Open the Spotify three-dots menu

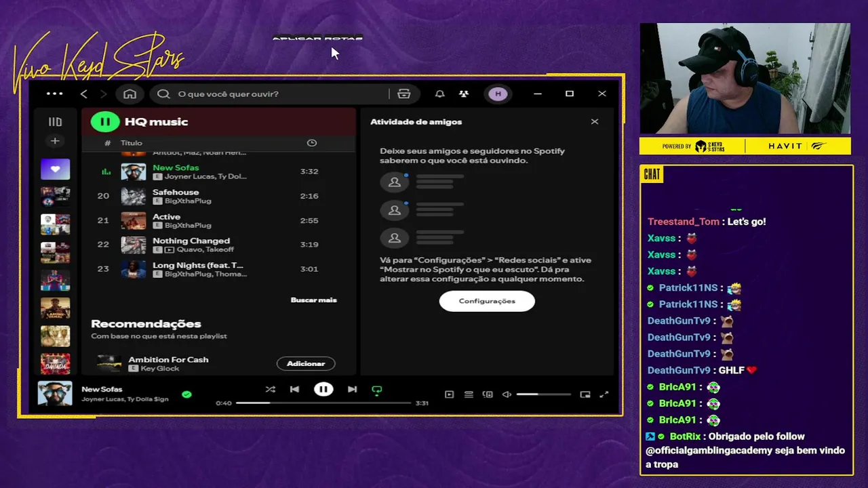click(x=54, y=94)
